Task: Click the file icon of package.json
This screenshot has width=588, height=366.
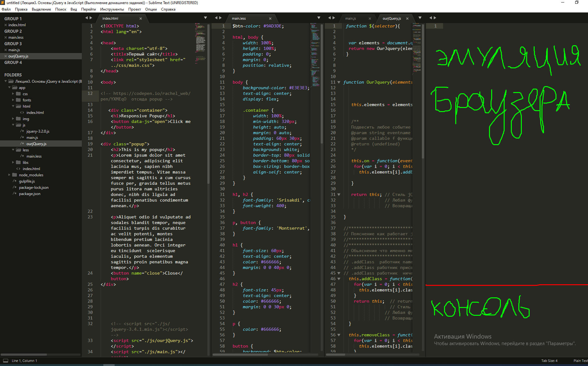Action: [14, 193]
